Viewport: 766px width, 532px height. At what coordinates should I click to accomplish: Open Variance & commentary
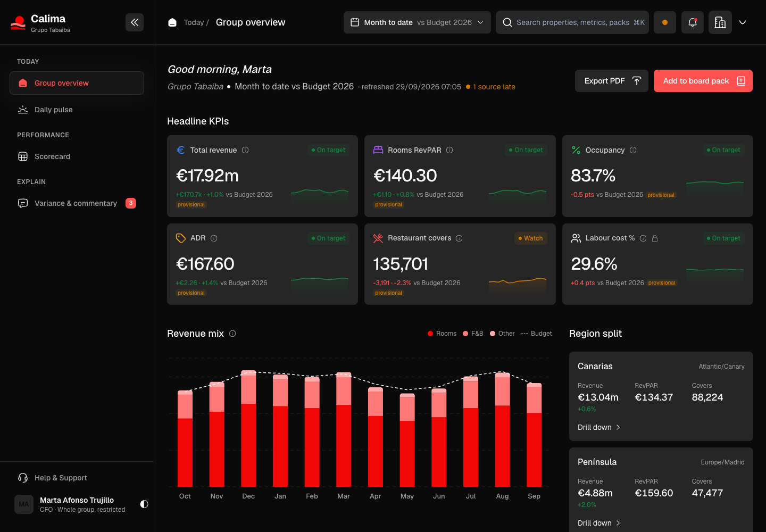tap(77, 203)
